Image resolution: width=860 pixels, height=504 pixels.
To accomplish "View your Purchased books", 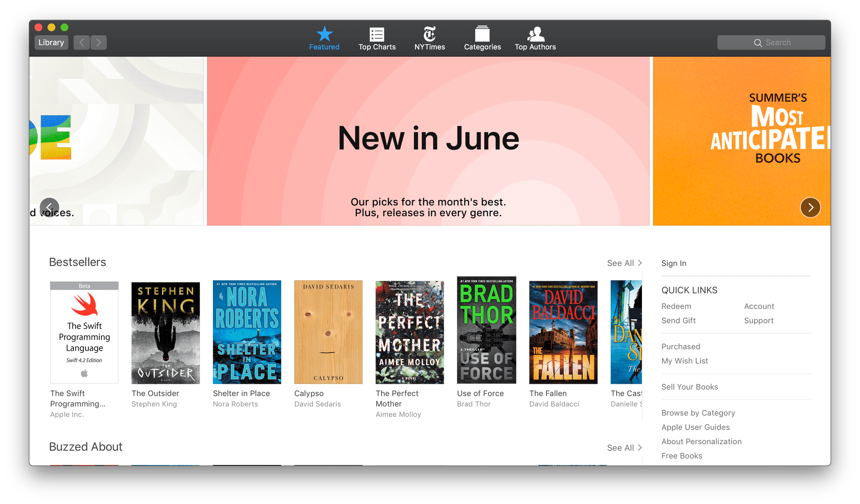I will (681, 346).
